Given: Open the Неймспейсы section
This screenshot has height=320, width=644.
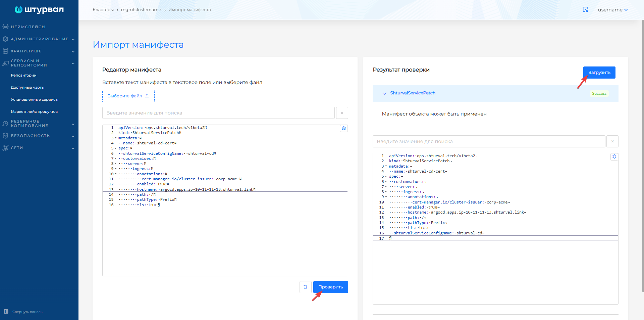Looking at the screenshot, I should tap(28, 27).
